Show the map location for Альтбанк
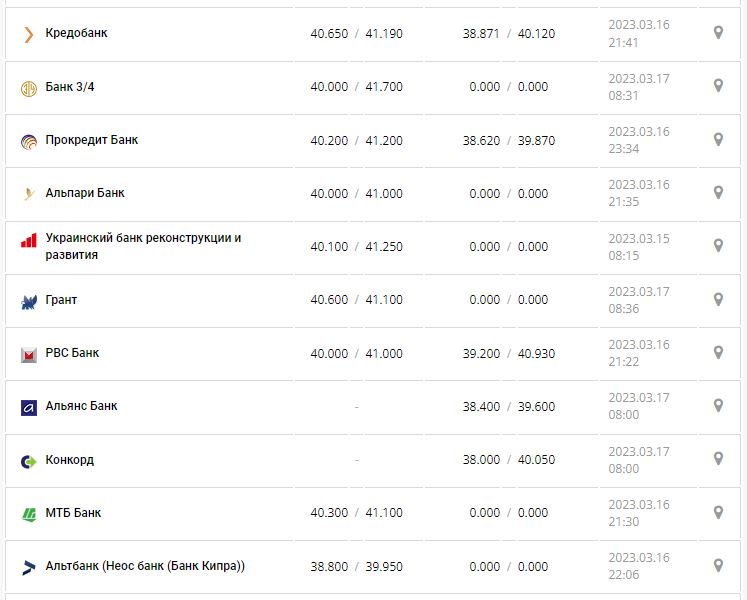The width and height of the screenshot is (747, 600). point(718,566)
